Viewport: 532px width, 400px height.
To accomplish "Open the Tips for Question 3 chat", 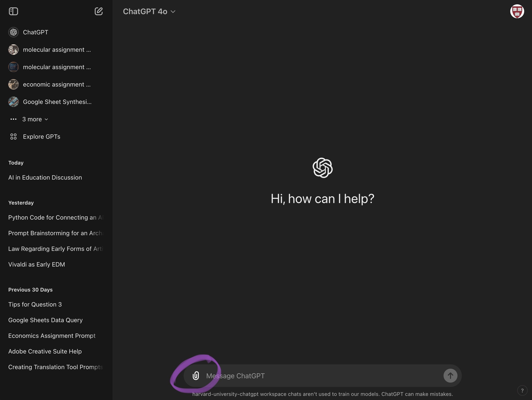I will [35, 304].
